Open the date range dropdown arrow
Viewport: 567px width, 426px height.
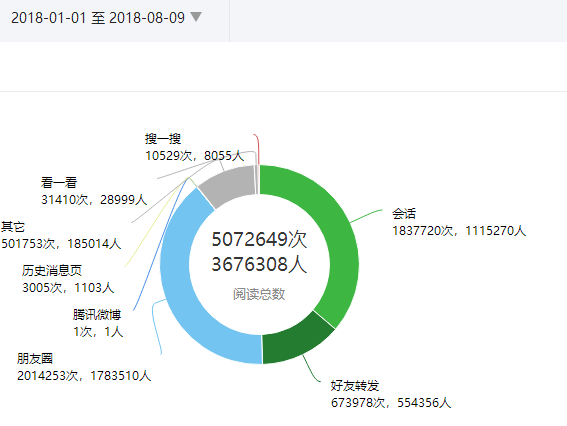tap(196, 17)
